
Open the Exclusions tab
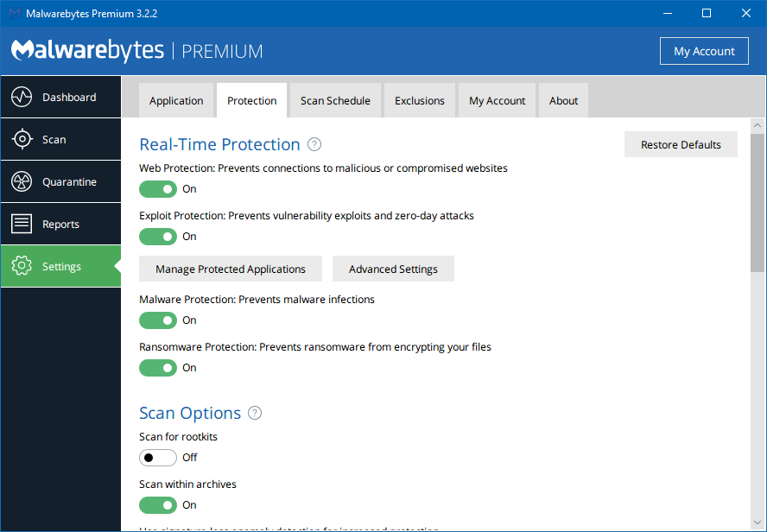419,100
